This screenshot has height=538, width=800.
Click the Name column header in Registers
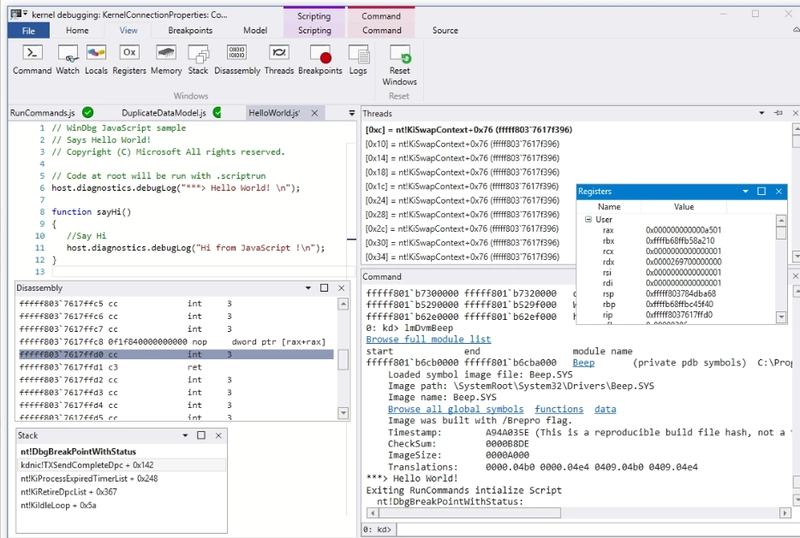(609, 207)
